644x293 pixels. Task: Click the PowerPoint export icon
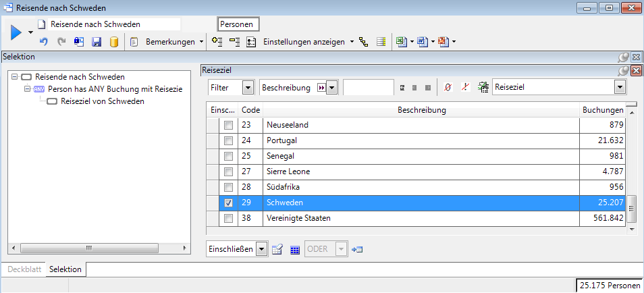coord(444,42)
